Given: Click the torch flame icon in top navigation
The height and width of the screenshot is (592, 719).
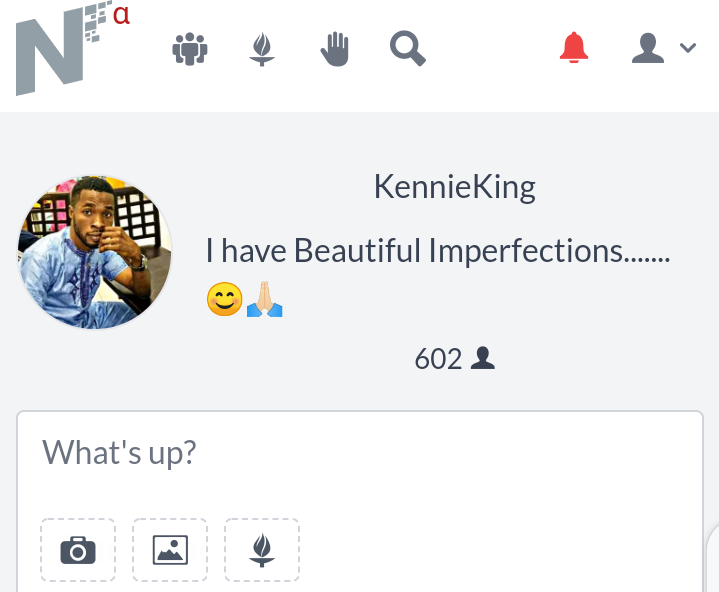Looking at the screenshot, I should click(x=262, y=49).
